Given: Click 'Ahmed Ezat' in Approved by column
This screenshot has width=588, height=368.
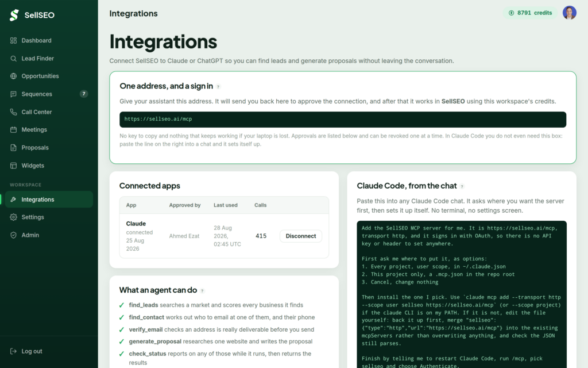Looking at the screenshot, I should [x=184, y=236].
